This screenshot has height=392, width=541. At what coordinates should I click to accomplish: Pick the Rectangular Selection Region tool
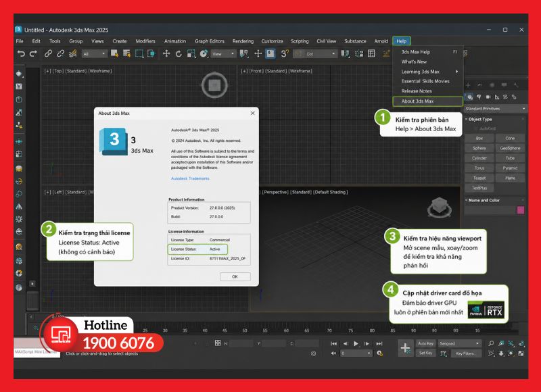click(x=139, y=53)
